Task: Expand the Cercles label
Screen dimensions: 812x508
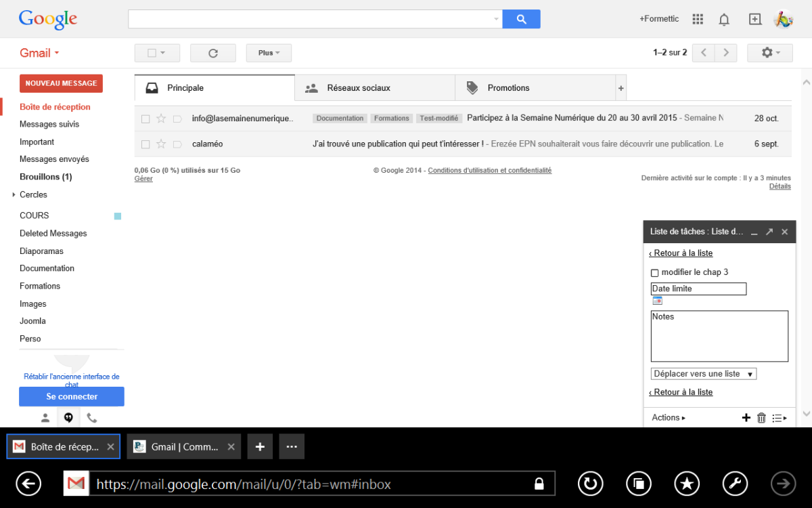Action: [x=14, y=195]
